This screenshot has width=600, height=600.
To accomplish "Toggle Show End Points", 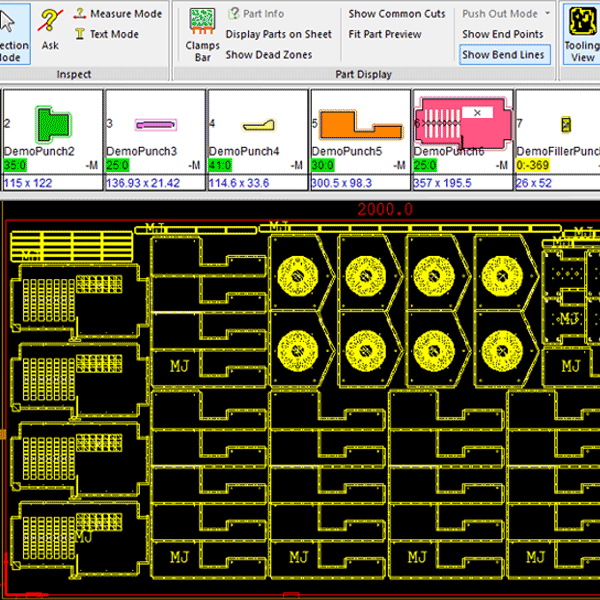I will pyautogui.click(x=502, y=34).
